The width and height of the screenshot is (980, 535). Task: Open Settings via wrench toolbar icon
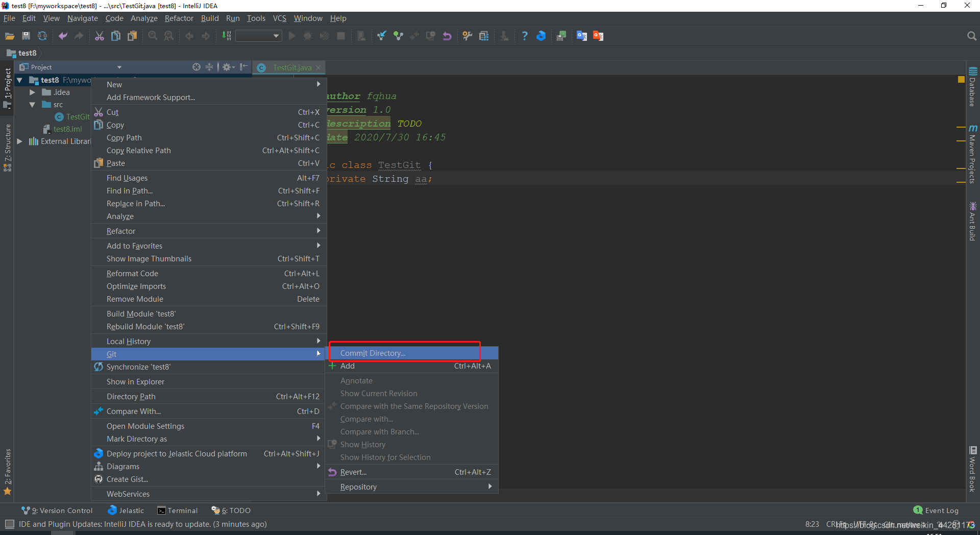(x=468, y=36)
